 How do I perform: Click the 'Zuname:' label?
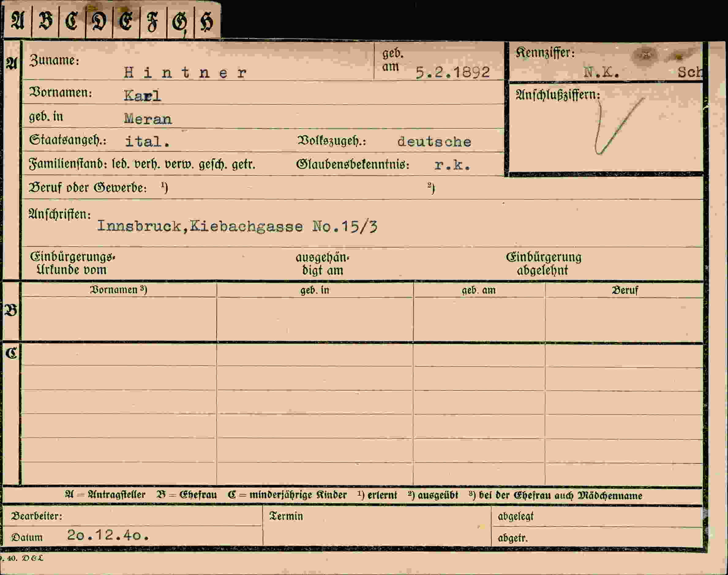[54, 60]
